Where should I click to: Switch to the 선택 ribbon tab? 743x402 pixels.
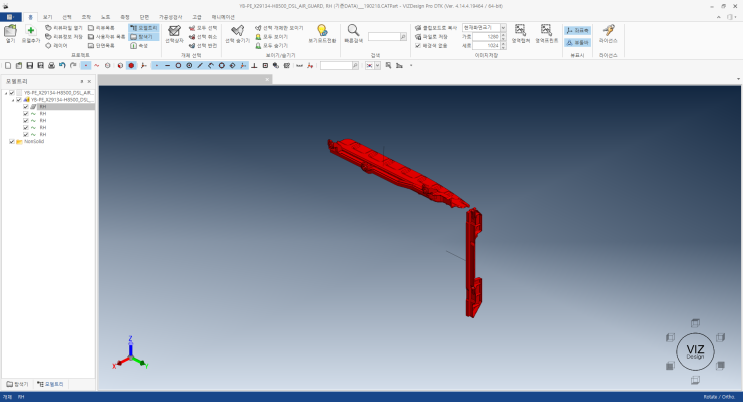pyautogui.click(x=67, y=17)
